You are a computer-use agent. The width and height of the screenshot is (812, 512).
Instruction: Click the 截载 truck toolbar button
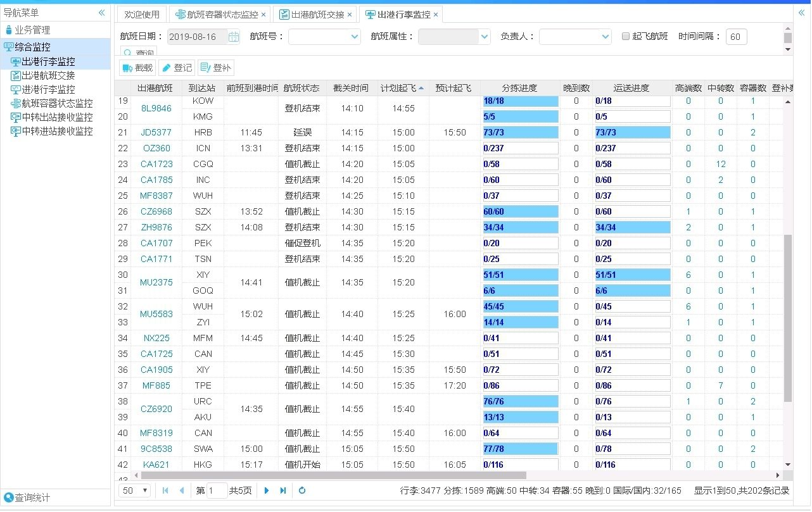coord(137,68)
